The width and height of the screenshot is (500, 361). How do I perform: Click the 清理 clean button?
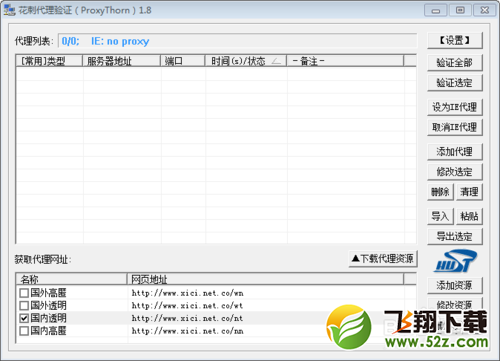point(469,192)
